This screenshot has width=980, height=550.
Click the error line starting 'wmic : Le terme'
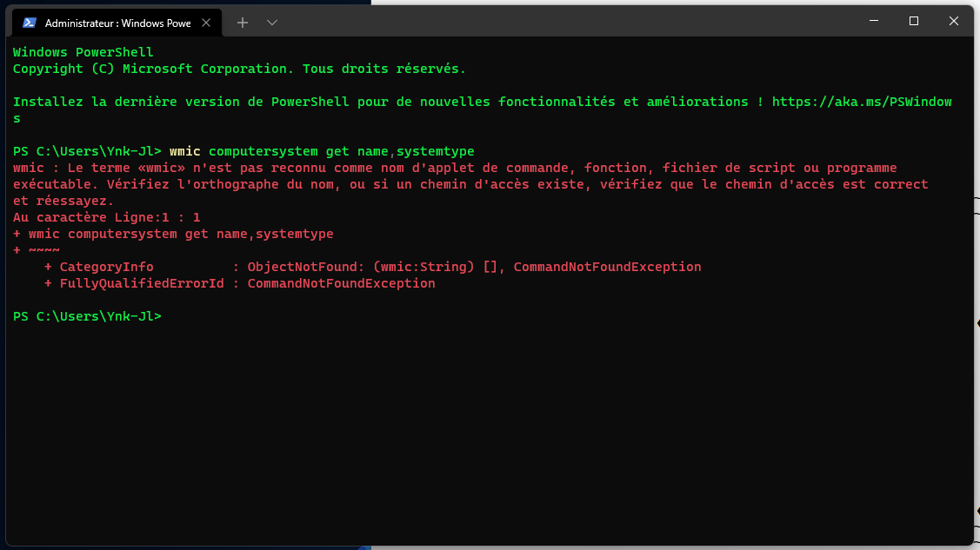pyautogui.click(x=455, y=168)
